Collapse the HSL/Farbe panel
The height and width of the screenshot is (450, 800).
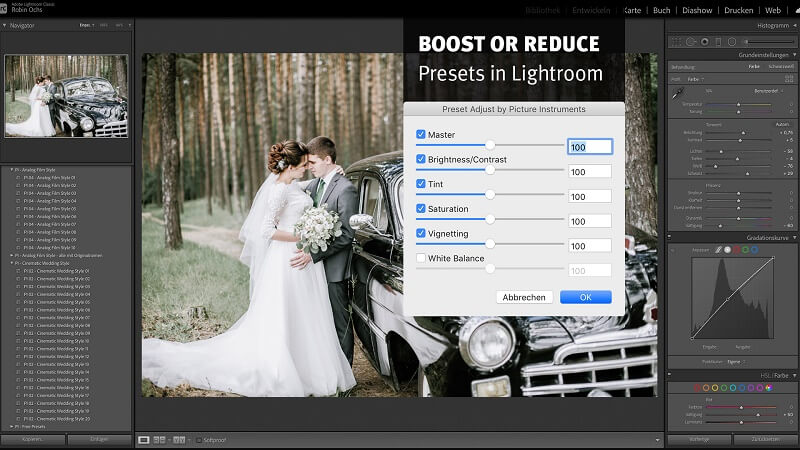pos(794,376)
